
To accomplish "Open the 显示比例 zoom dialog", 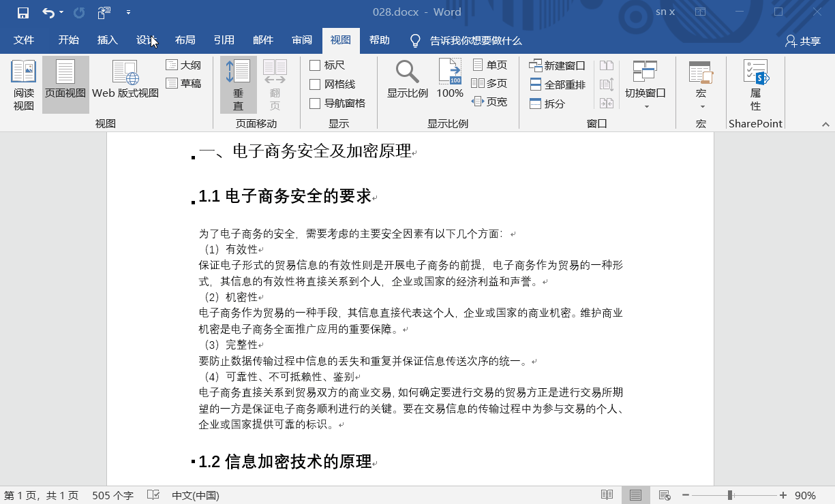I will (x=408, y=80).
